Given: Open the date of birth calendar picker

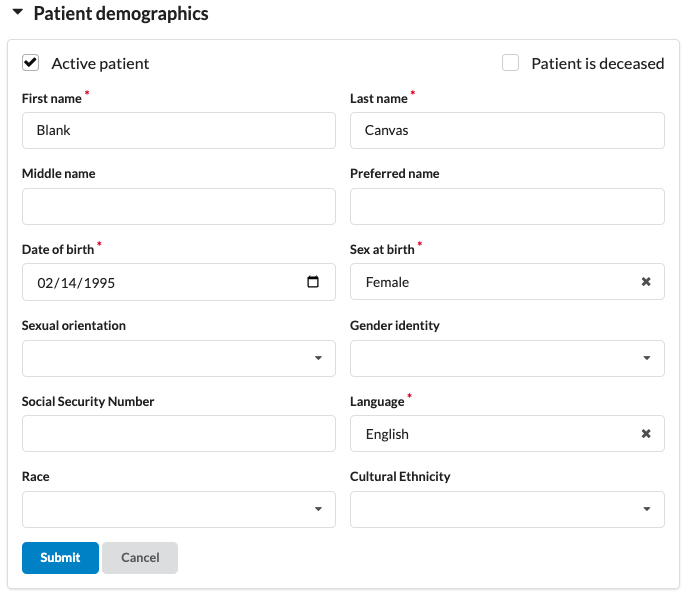Looking at the screenshot, I should point(313,282).
